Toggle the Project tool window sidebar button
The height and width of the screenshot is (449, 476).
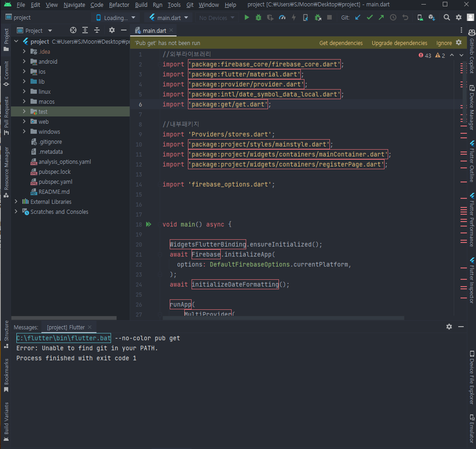coord(6,40)
